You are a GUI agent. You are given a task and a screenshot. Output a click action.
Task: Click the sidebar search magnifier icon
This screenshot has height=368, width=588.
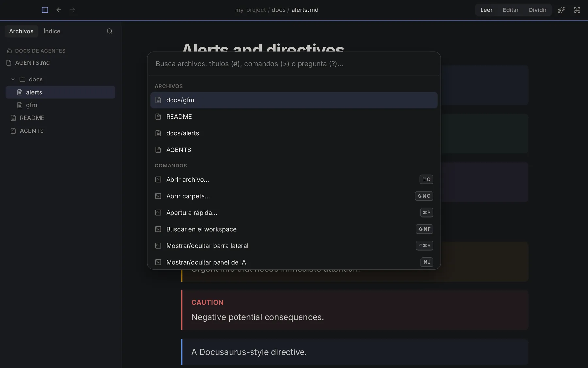(x=110, y=31)
